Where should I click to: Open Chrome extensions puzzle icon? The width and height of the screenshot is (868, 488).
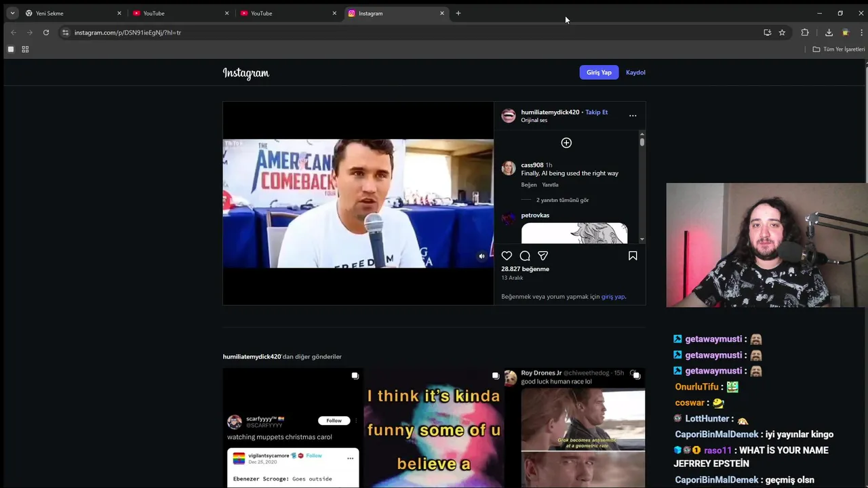tap(805, 33)
